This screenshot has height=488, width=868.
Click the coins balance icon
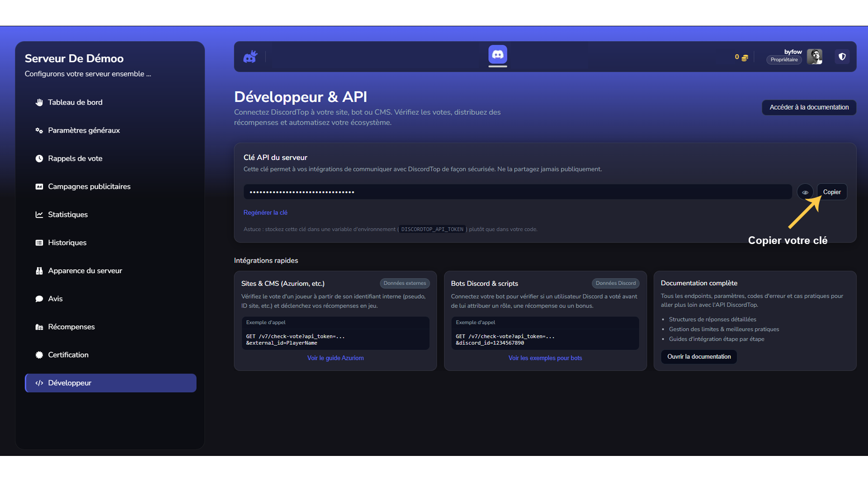(745, 57)
